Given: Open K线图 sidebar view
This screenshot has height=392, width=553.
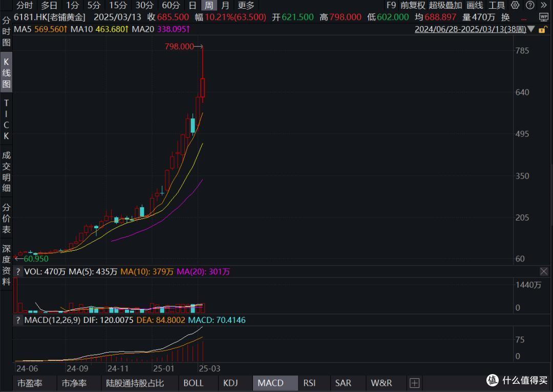Looking at the screenshot, I should (x=6, y=73).
